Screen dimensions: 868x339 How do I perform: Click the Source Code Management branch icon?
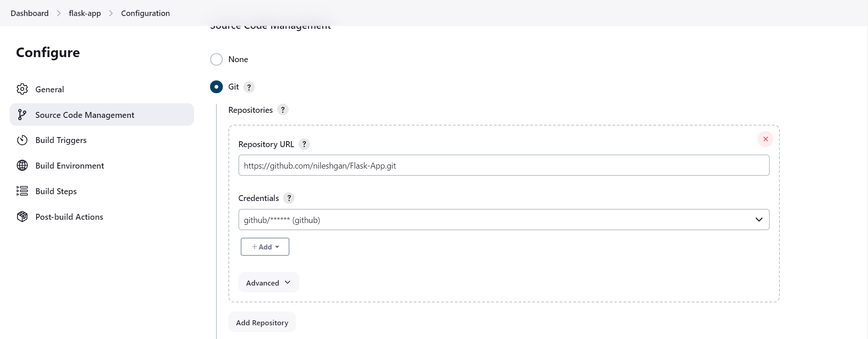click(22, 115)
